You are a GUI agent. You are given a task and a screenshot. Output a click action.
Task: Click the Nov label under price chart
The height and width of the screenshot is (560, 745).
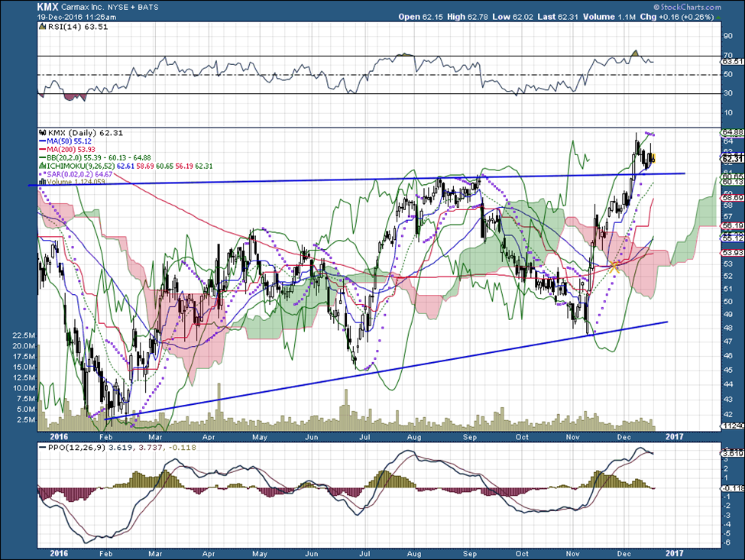(573, 437)
